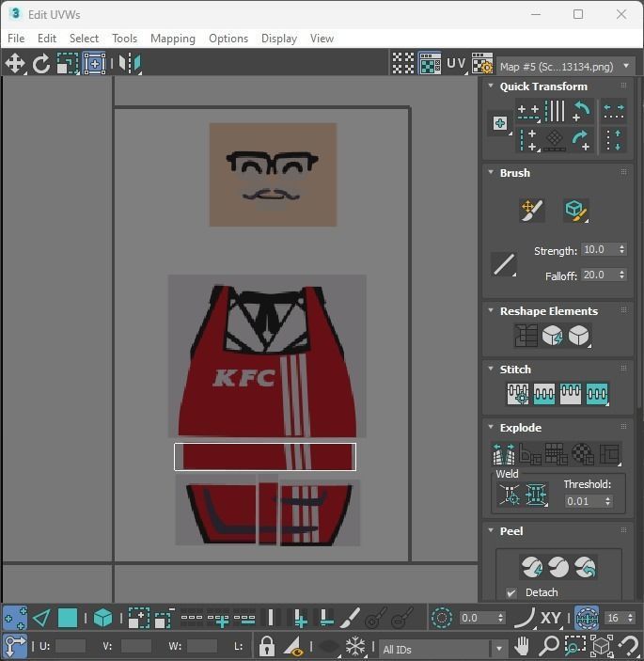Enable Polygon sub-object mode
Screen dimensions: 644x661
pos(68,619)
